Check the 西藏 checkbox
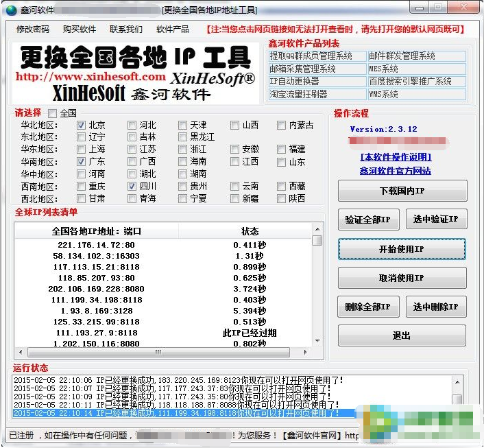The image size is (484, 448). point(281,187)
